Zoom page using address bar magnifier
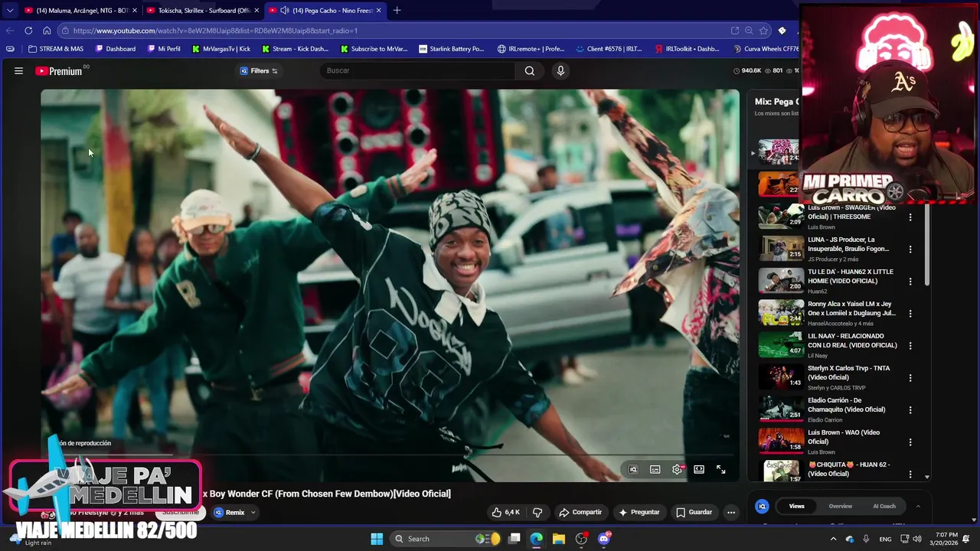This screenshot has width=980, height=551. click(x=749, y=31)
